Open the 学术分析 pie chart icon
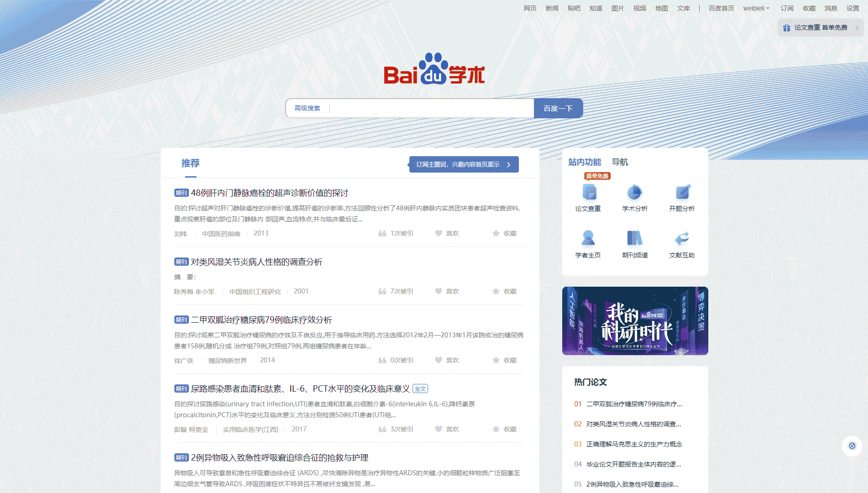 [634, 192]
